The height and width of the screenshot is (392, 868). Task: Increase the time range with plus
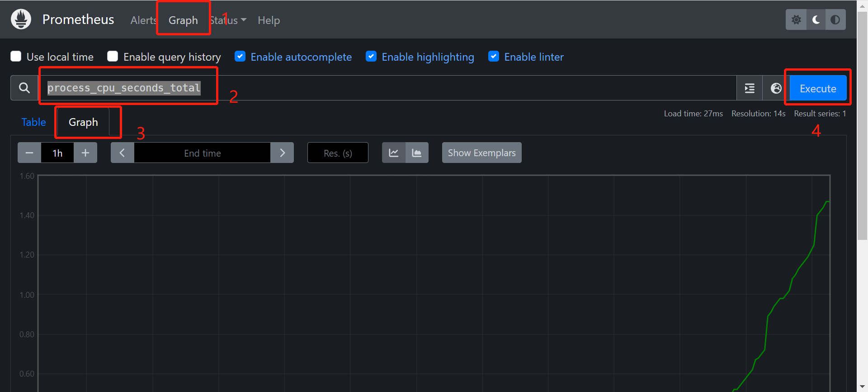point(85,153)
